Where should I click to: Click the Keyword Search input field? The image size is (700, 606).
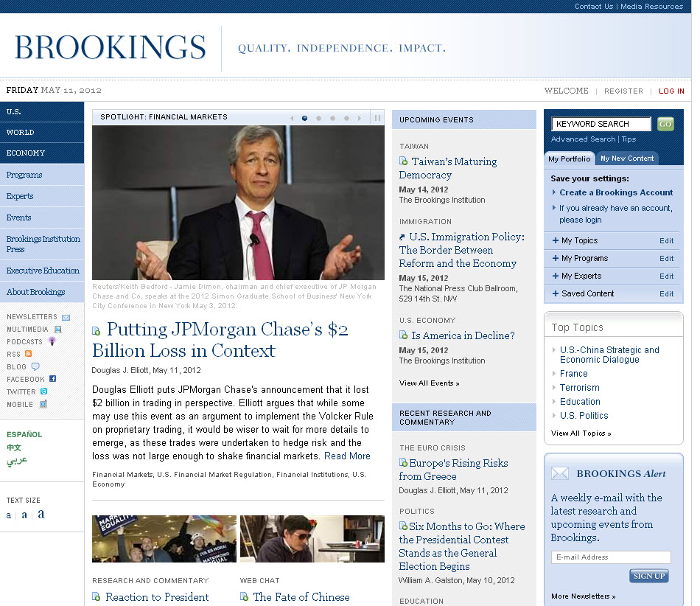601,124
